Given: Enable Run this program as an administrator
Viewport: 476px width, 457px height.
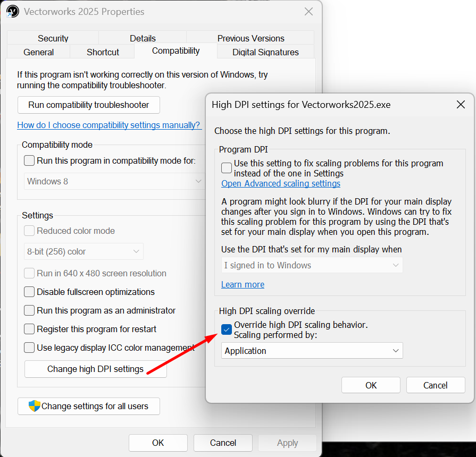Looking at the screenshot, I should point(29,310).
